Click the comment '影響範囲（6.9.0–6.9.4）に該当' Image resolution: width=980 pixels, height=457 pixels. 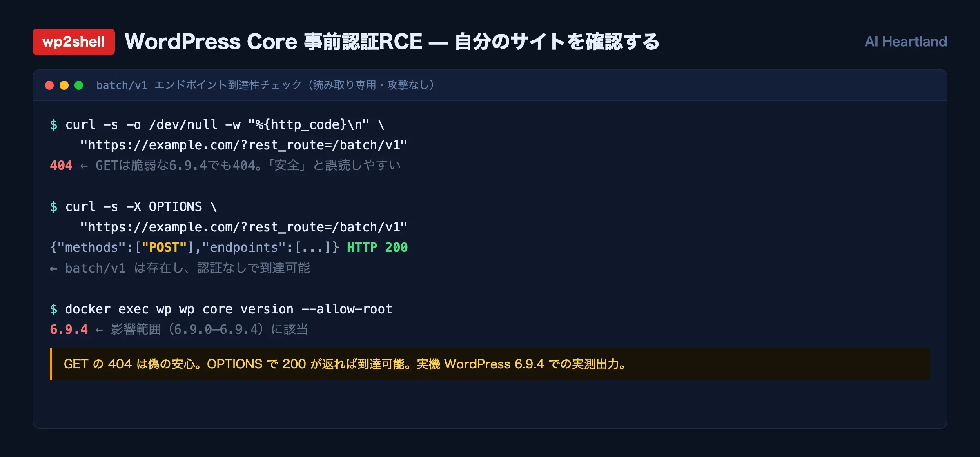point(209,329)
